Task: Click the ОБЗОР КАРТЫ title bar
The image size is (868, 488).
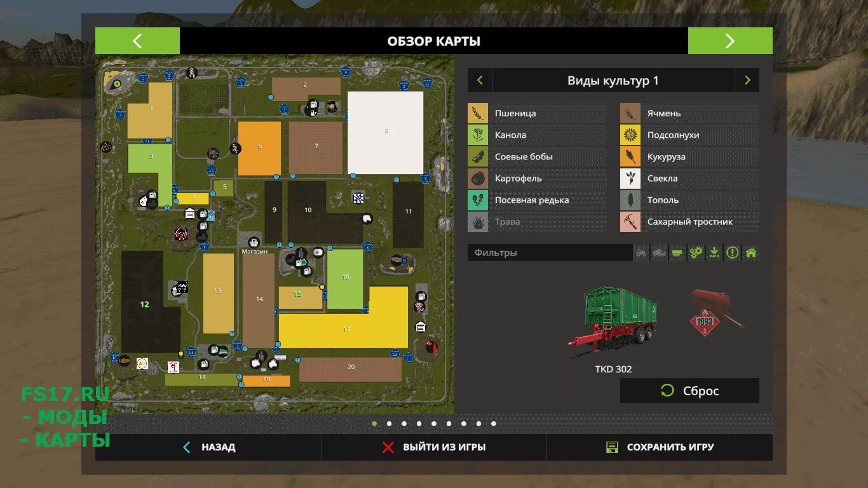Action: 434,41
